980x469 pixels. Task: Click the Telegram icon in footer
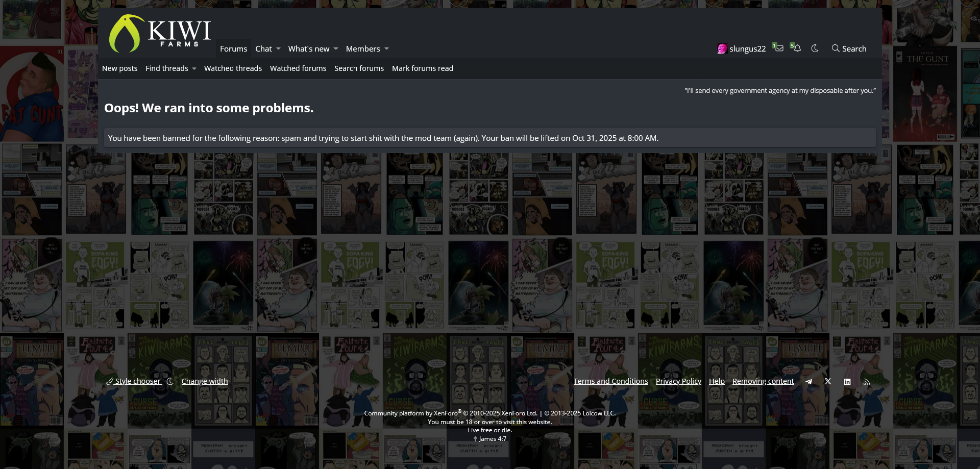click(808, 382)
